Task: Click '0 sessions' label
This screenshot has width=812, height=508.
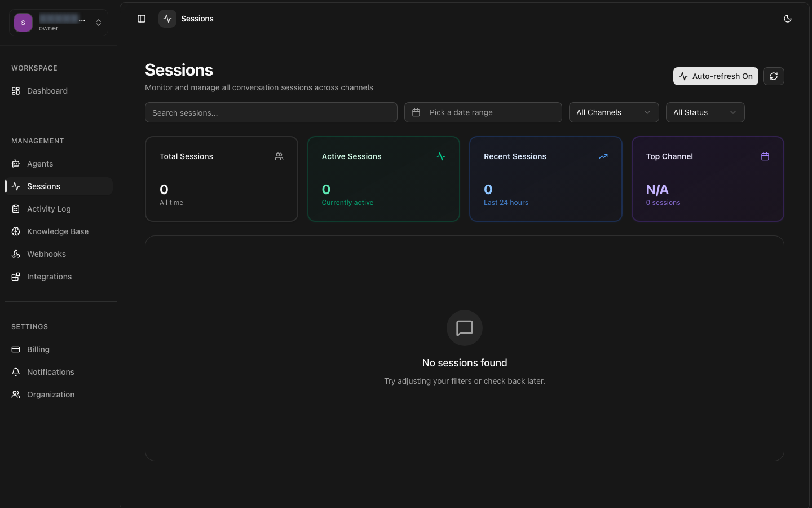Action: [663, 203]
